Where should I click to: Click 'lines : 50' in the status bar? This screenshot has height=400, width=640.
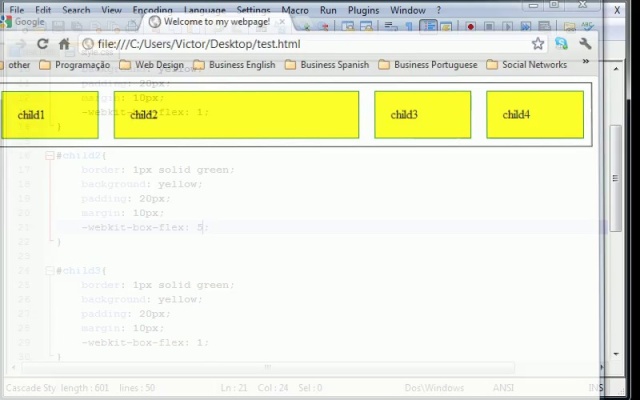click(x=137, y=387)
